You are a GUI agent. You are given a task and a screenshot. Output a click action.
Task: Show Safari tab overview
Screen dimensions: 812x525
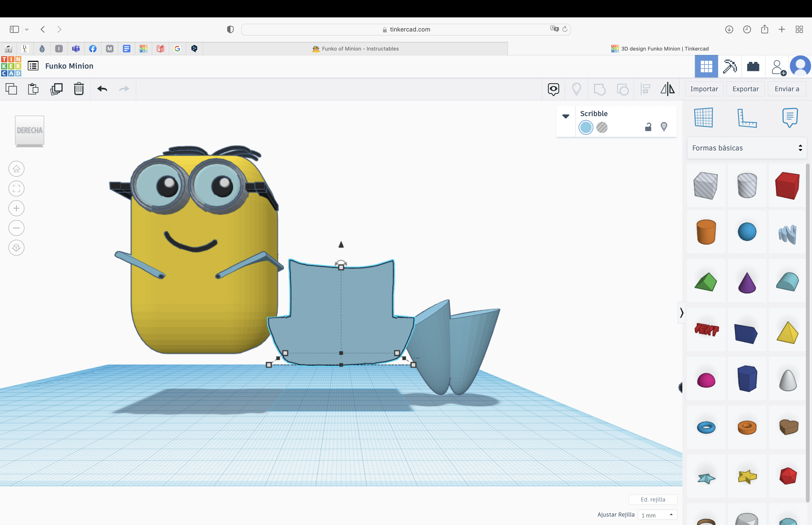click(x=799, y=29)
